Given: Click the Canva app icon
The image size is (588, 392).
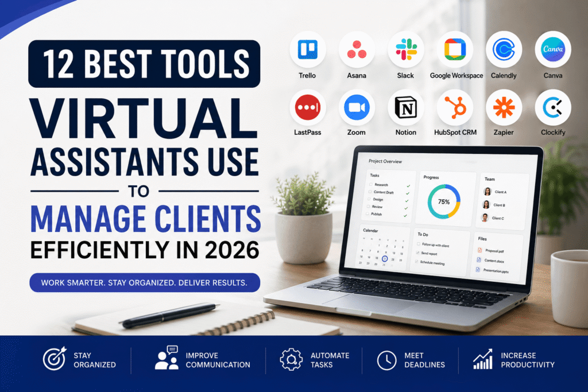Looking at the screenshot, I should tap(553, 49).
